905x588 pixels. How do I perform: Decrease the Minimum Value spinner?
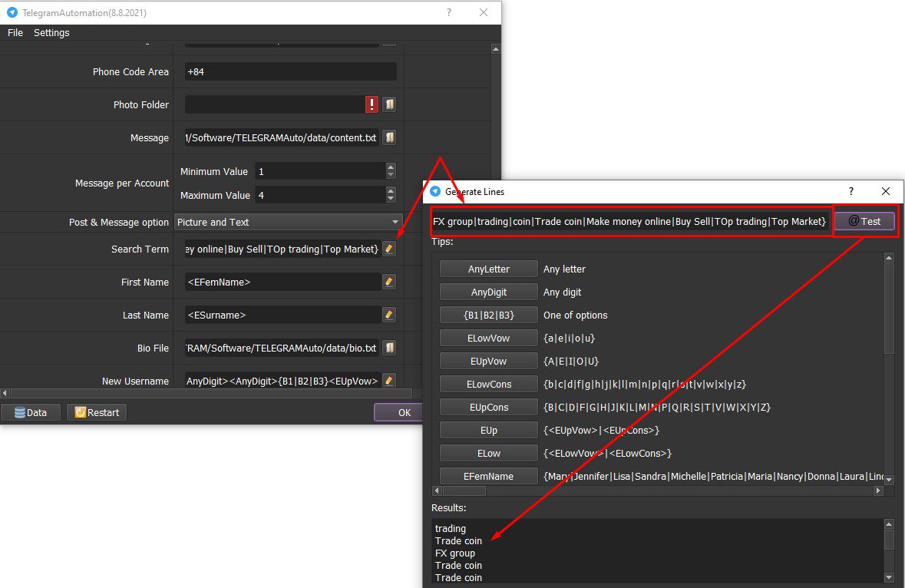point(391,175)
